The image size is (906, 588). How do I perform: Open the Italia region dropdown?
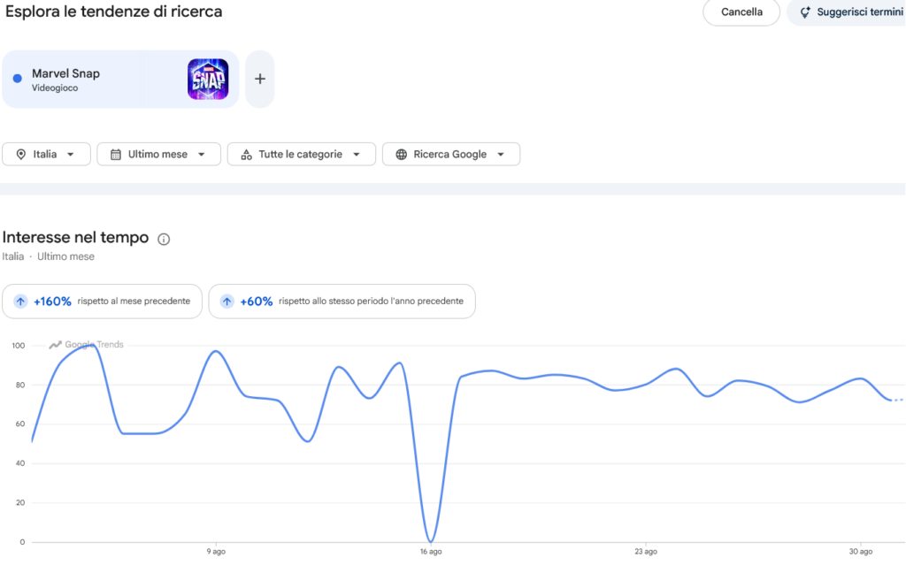click(x=46, y=154)
